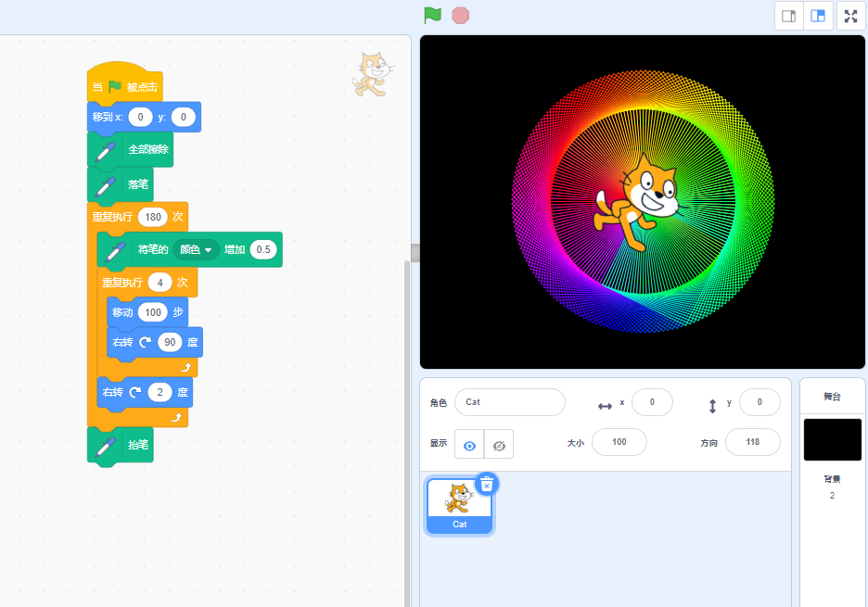Click the repeat count 180 value
868x607 pixels.
[153, 217]
